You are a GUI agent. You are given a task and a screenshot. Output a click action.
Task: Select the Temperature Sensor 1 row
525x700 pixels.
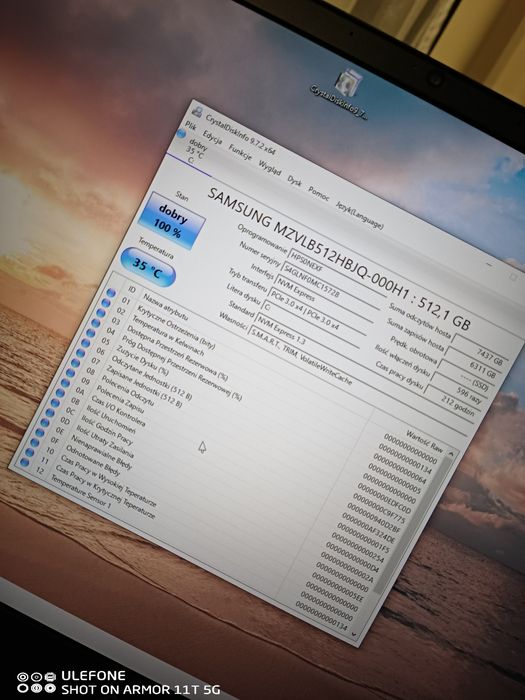pyautogui.click(x=80, y=491)
